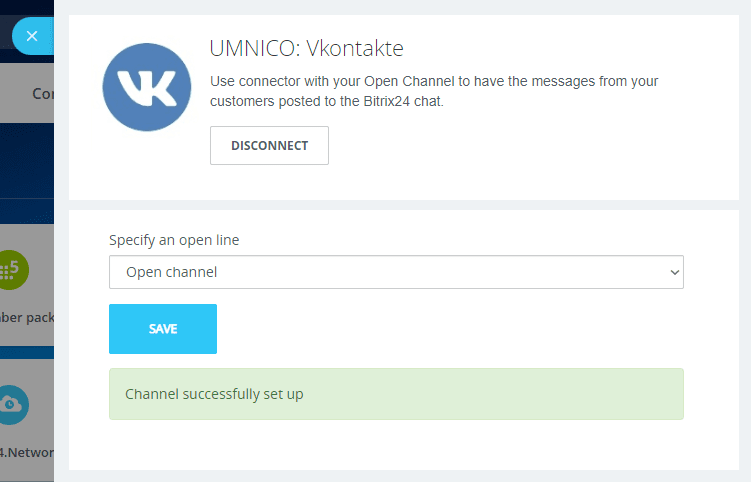Image resolution: width=751 pixels, height=482 pixels.
Task: Click the 'UMNICO: Vkontakte' heading
Action: point(306,48)
